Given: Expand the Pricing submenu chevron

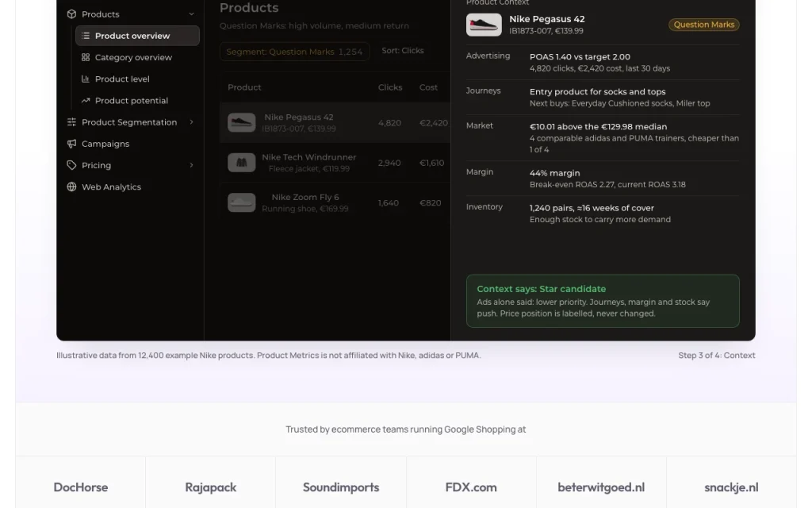Looking at the screenshot, I should coord(191,165).
